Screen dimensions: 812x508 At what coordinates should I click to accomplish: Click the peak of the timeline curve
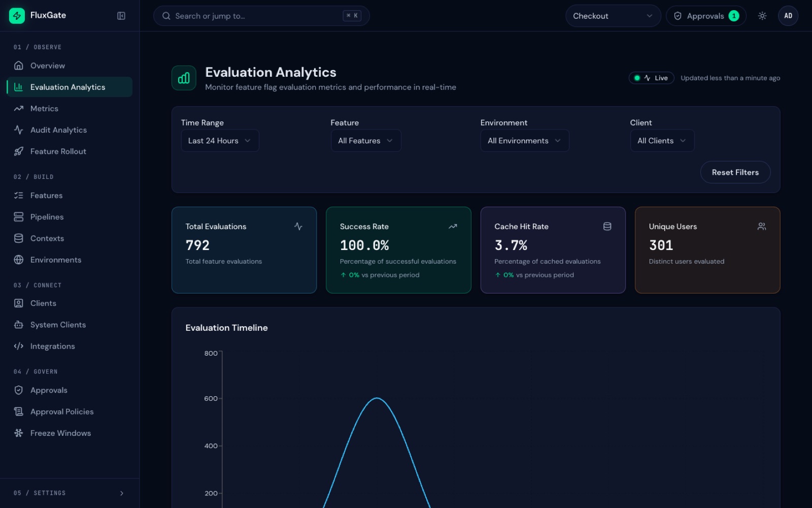coord(377,398)
